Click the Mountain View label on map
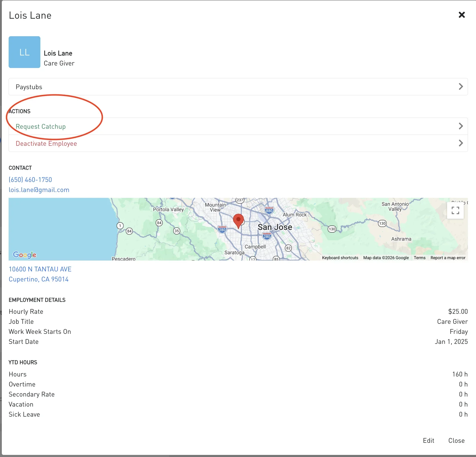 215,207
